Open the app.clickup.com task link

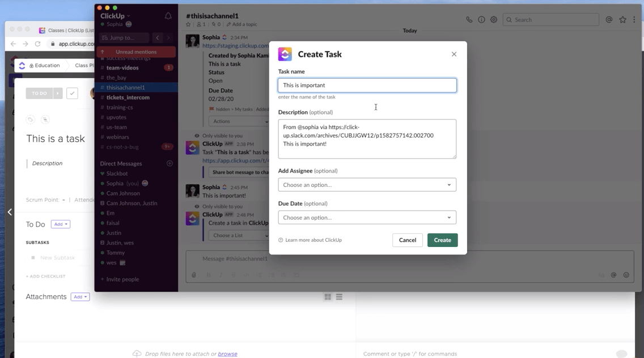click(236, 160)
